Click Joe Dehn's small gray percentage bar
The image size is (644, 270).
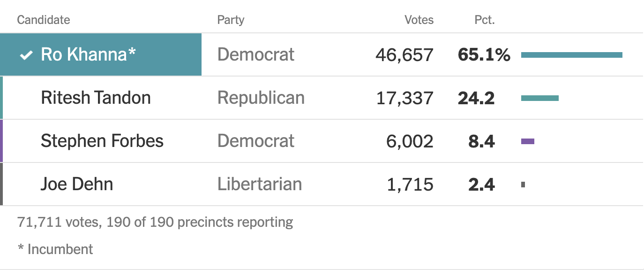[523, 185]
